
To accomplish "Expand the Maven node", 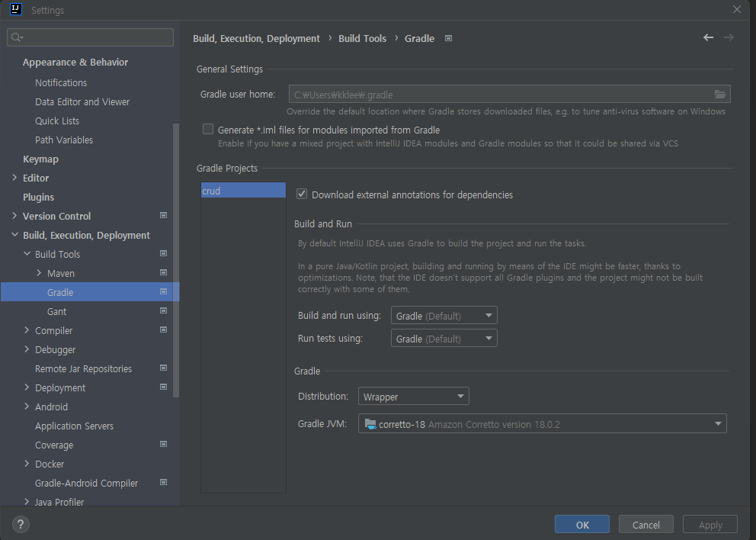I will point(39,273).
